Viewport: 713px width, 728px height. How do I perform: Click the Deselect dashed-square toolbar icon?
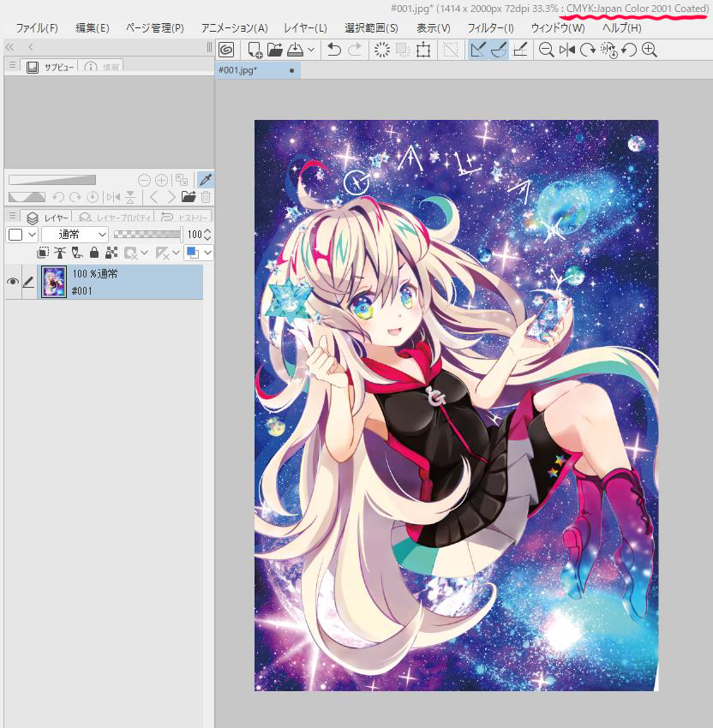451,50
